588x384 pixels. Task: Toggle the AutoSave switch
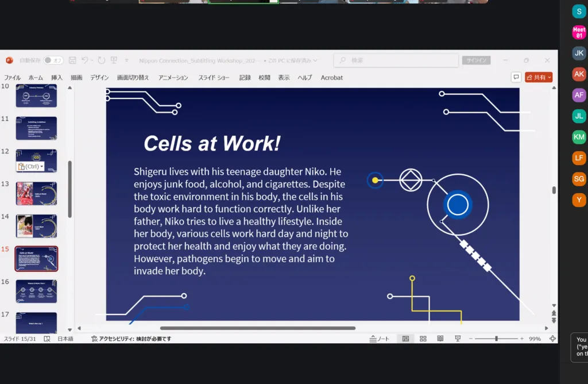[x=53, y=60]
